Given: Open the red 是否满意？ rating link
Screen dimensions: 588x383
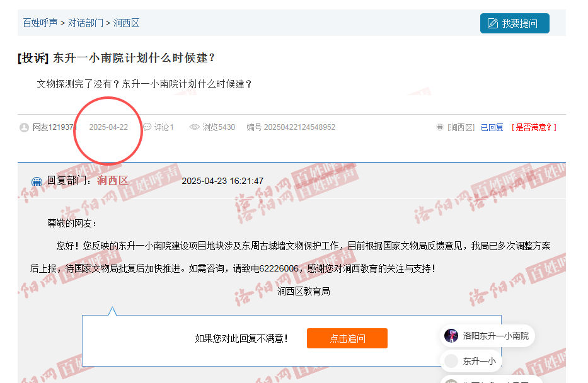Looking at the screenshot, I should tap(534, 127).
